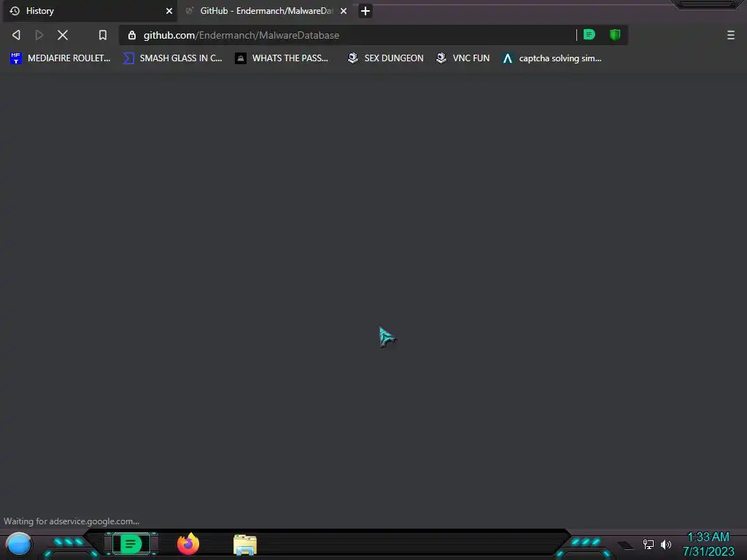Viewport: 747px width, 560px height.
Task: Open the volume speaker tray icon
Action: [666, 544]
